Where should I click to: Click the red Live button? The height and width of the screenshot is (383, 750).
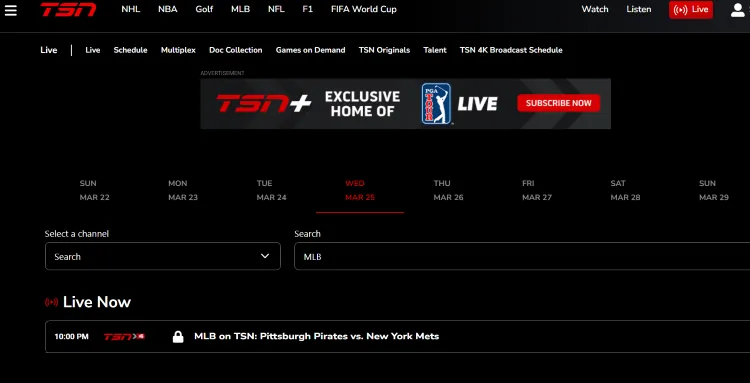tap(691, 10)
